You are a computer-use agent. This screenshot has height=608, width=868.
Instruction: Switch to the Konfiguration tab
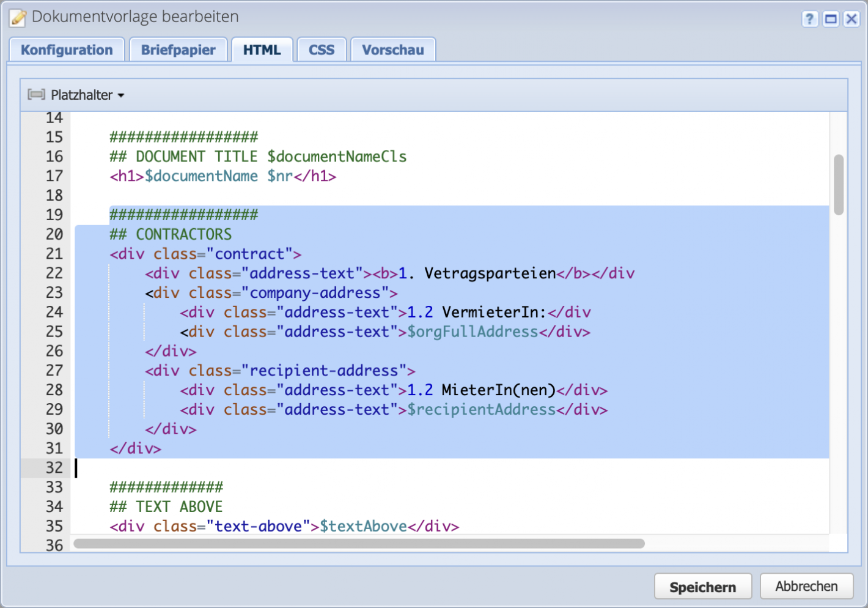(67, 50)
